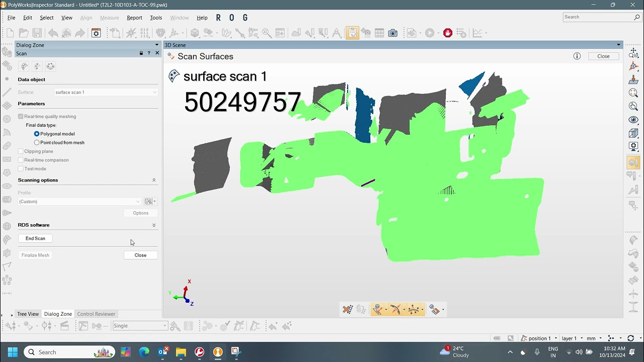This screenshot has height=362, width=644.
Task: Open the position 1 dropdown in status bar
Action: coord(540,338)
